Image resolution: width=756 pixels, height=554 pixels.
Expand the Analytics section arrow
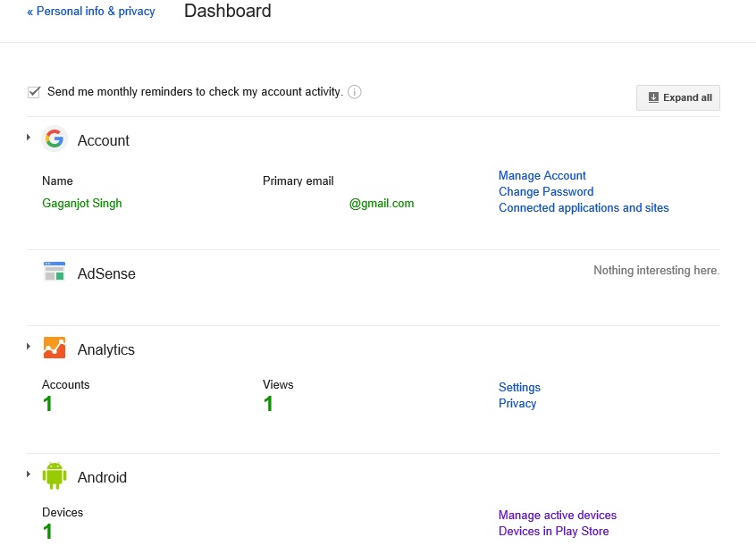click(29, 346)
